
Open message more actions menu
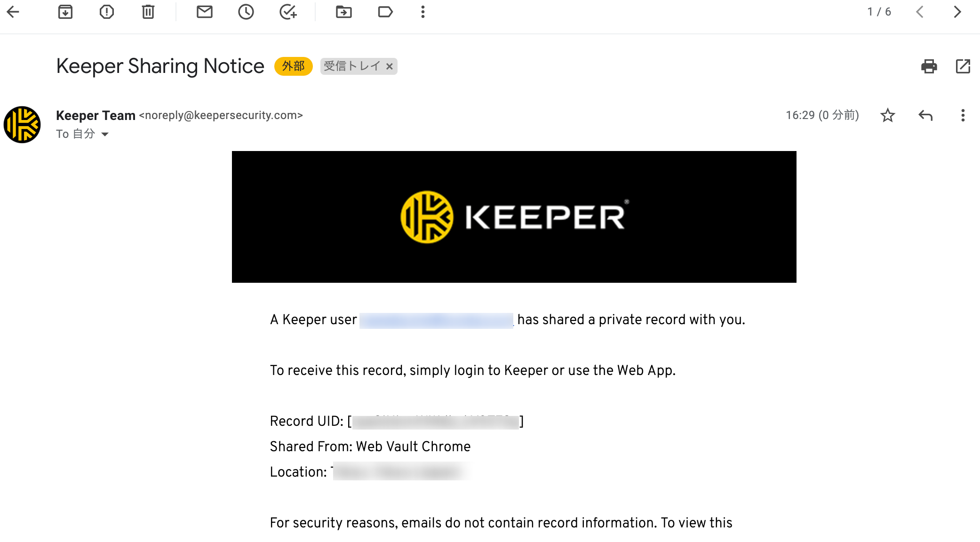(x=963, y=115)
